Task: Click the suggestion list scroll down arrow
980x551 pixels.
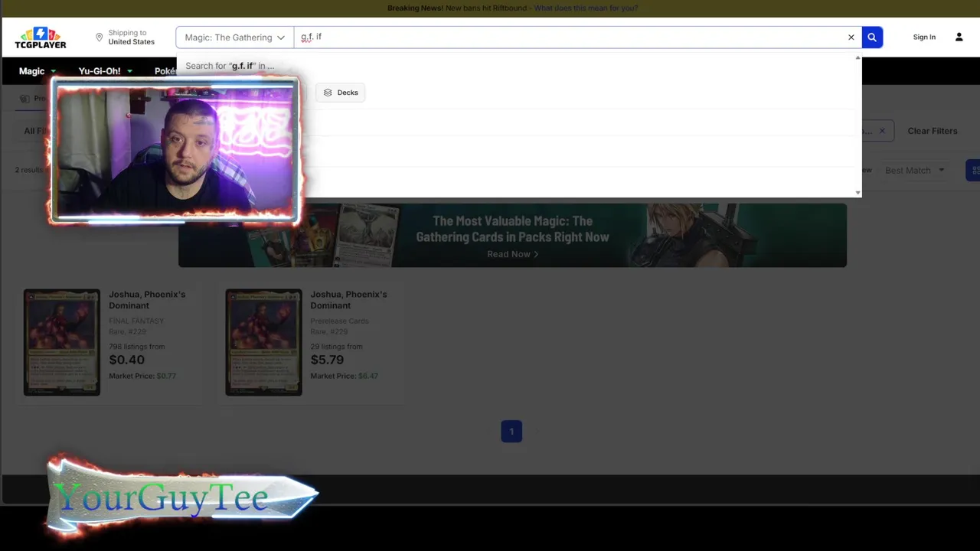Action: click(x=857, y=193)
